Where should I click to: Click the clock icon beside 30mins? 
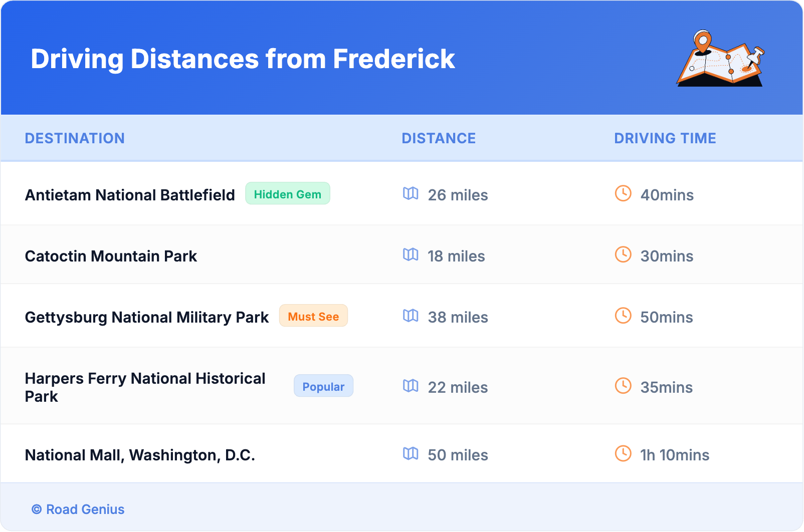[623, 254]
